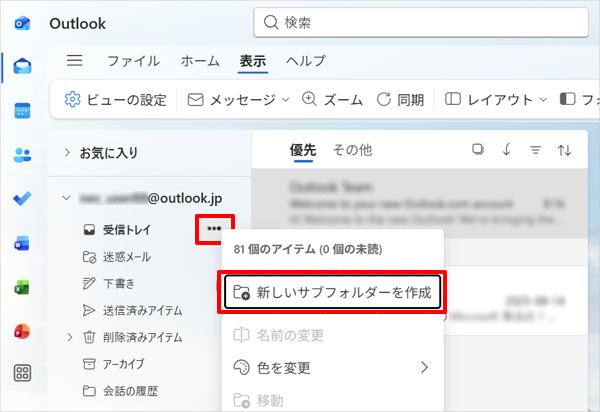Image resolution: width=600 pixels, height=412 pixels.
Task: Choose 新しいサブフォルダーを作成 in context menu
Action: click(x=332, y=292)
